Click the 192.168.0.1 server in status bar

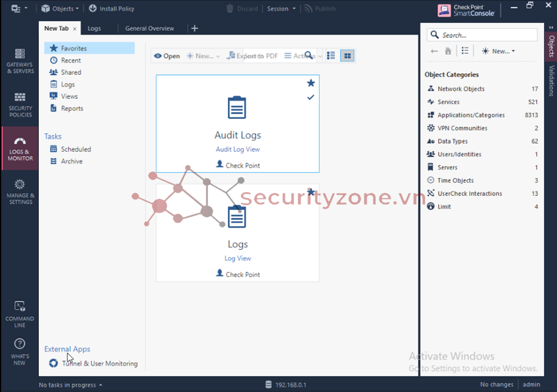(286, 385)
